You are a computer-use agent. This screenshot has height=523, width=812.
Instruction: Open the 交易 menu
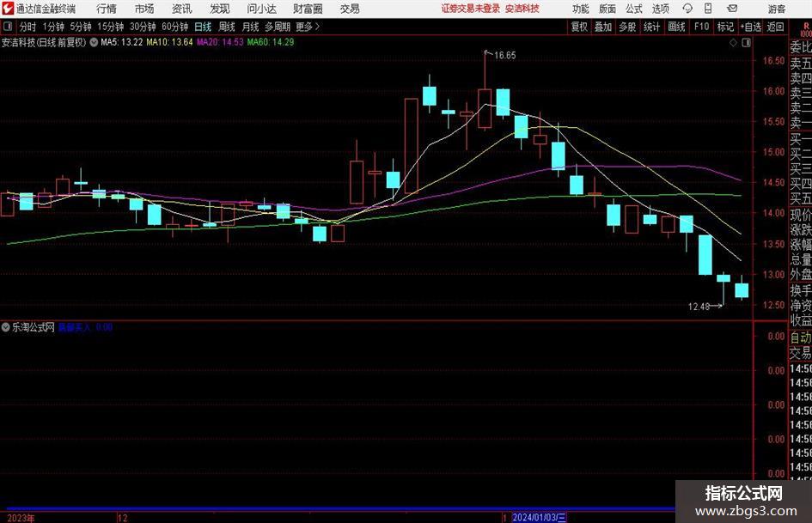click(350, 9)
